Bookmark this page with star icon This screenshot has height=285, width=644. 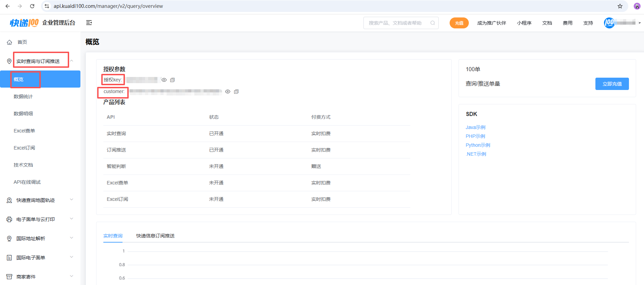pyautogui.click(x=620, y=6)
